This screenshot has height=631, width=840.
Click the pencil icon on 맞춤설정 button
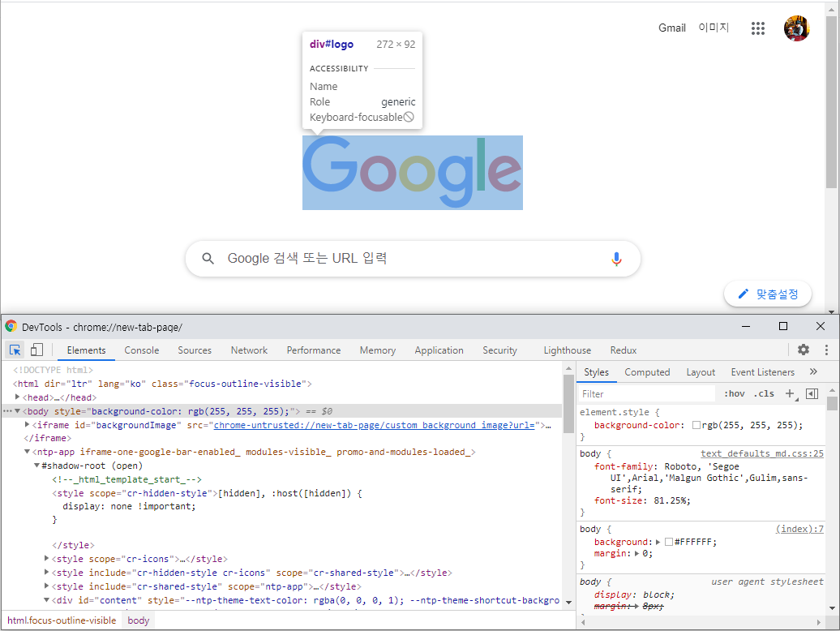(x=743, y=294)
